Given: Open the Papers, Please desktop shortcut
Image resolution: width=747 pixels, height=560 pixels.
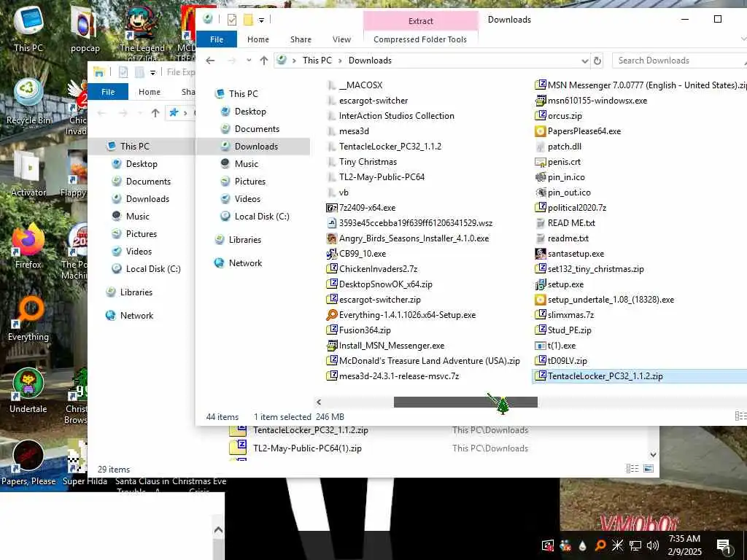Looking at the screenshot, I should coord(28,463).
